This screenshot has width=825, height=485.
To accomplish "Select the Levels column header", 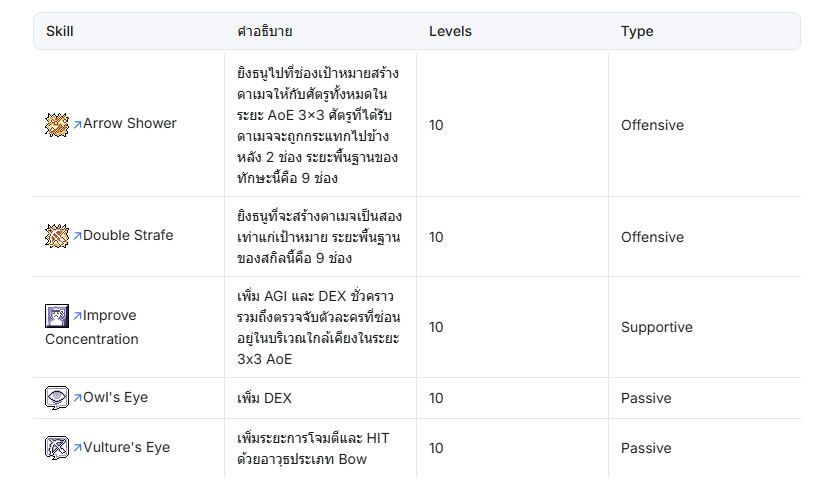I will [x=450, y=31].
